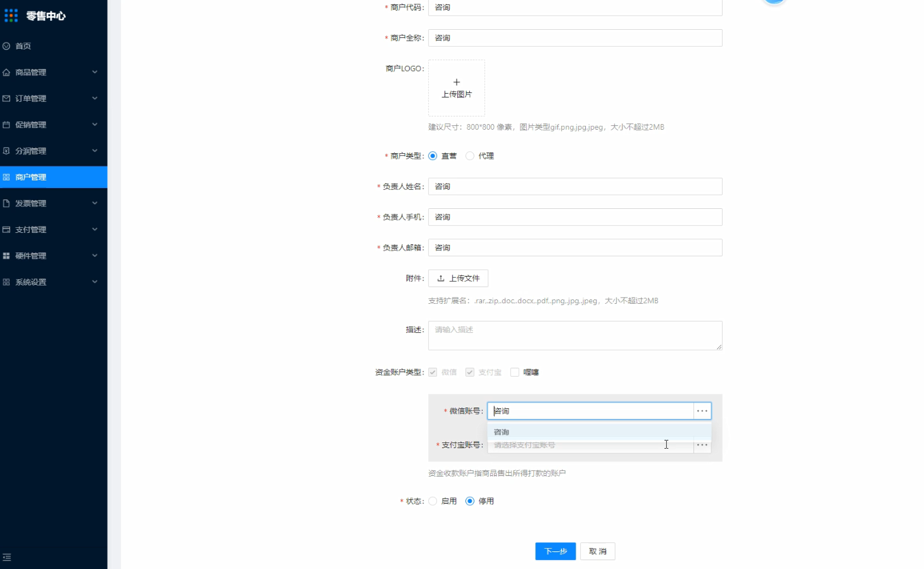The image size is (924, 569).
Task: Click the 描述 text area
Action: point(575,335)
